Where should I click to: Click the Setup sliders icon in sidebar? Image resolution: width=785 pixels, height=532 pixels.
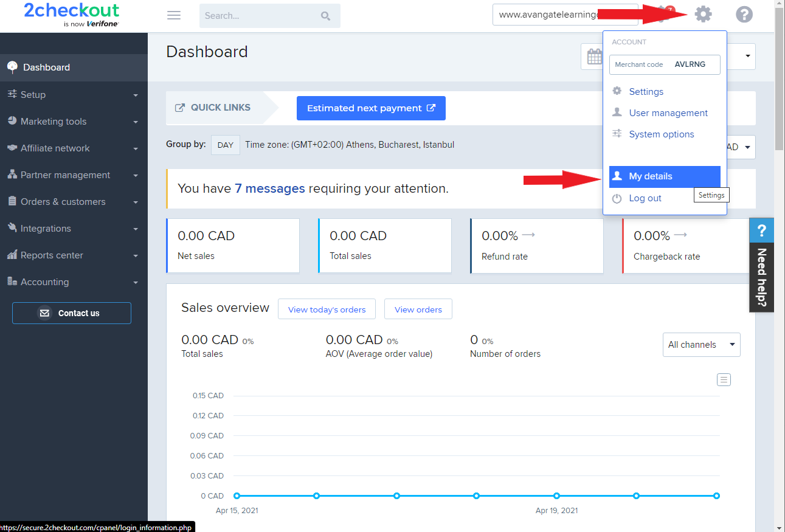tap(12, 94)
